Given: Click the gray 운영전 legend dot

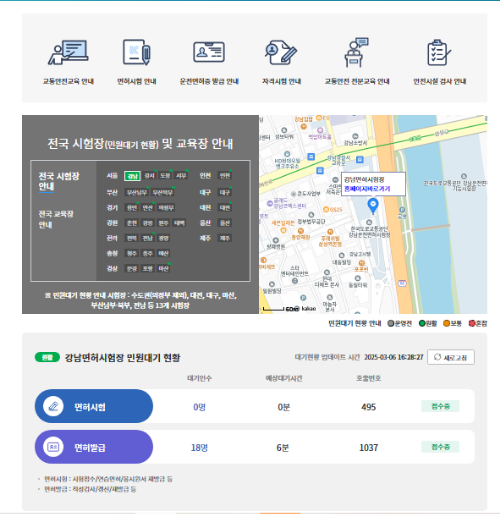Looking at the screenshot, I should click(x=390, y=323).
